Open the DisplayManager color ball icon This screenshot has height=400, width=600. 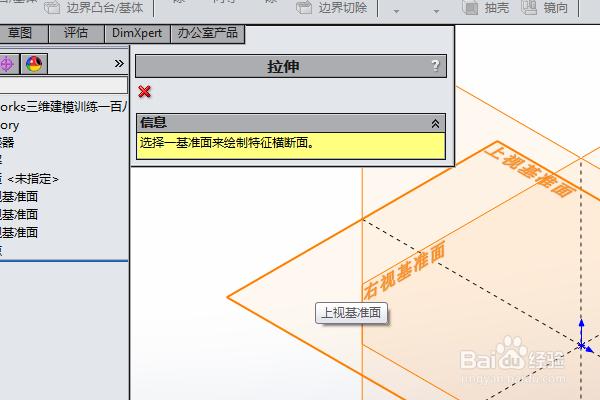(34, 64)
